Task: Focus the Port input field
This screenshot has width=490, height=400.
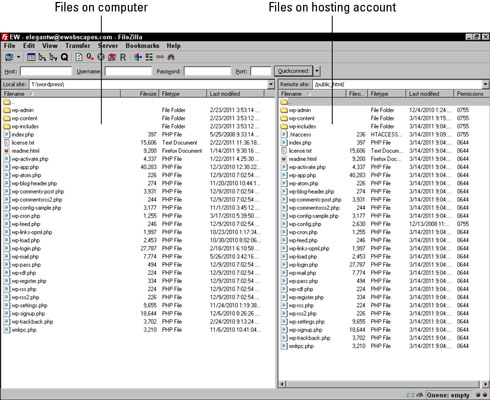Action: [x=260, y=71]
